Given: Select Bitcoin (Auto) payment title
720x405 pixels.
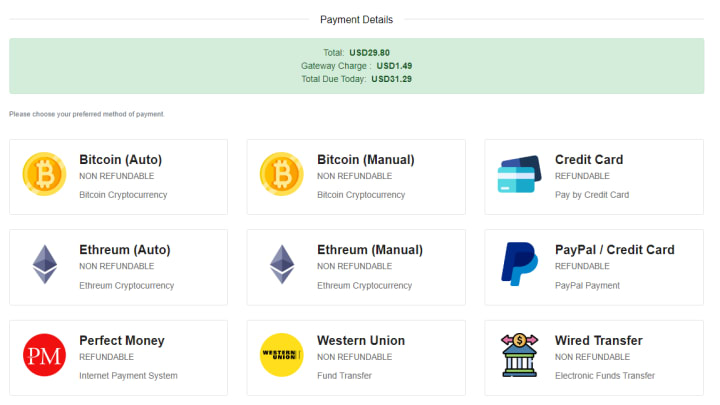Looking at the screenshot, I should click(120, 160).
